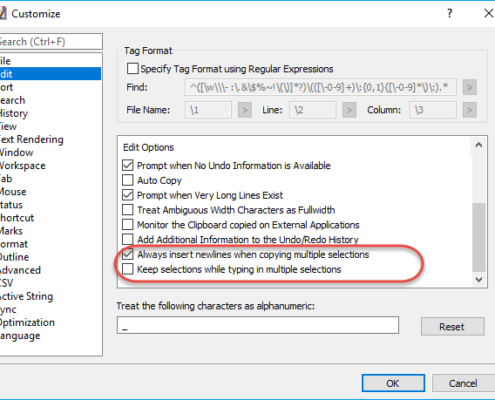Enable Specify Tag Format using Regular Expressions
Viewport: 495px width, 400px height.
coord(132,69)
